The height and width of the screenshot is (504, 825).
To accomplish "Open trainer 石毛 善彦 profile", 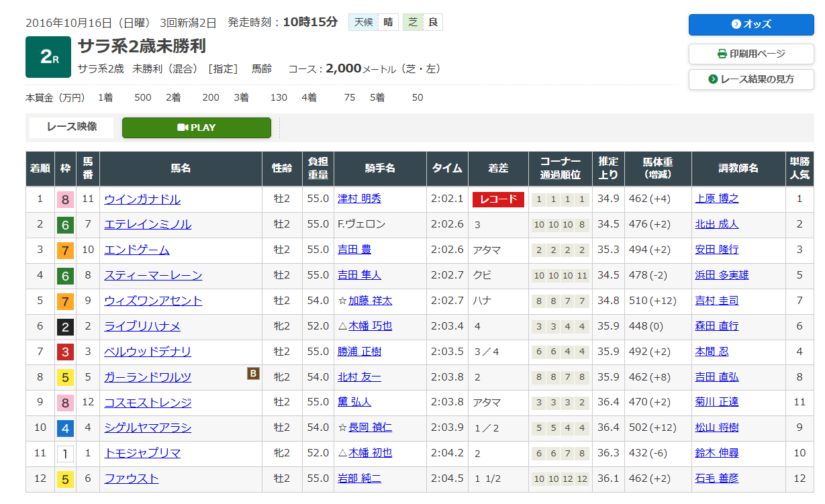I will tap(717, 479).
